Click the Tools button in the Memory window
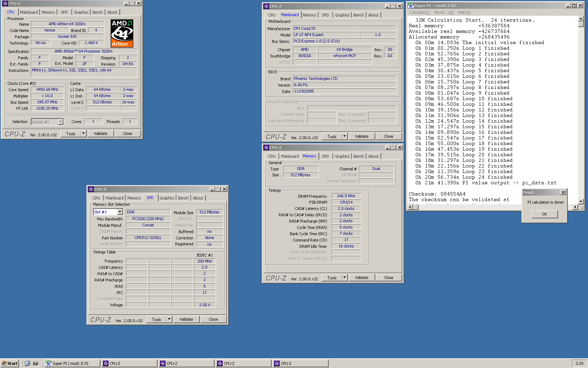The image size is (588, 368). (332, 278)
